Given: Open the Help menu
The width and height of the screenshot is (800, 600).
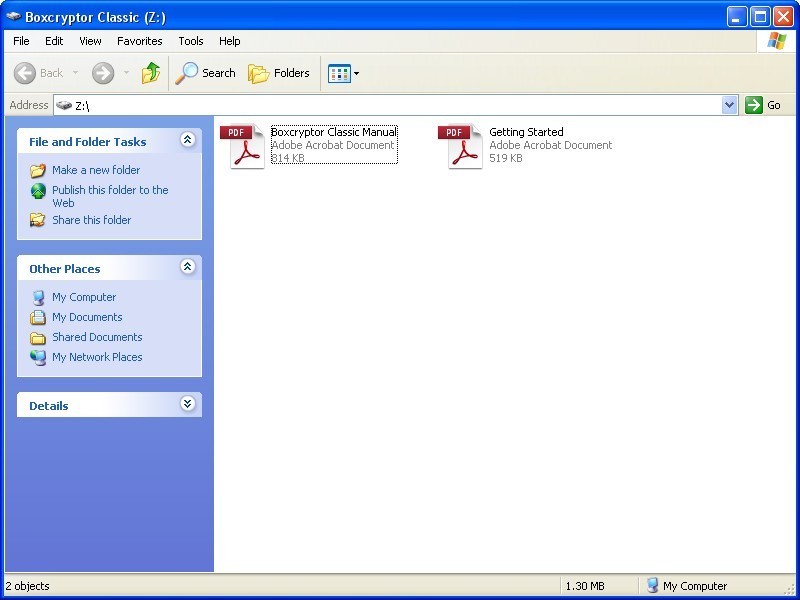Looking at the screenshot, I should 230,41.
